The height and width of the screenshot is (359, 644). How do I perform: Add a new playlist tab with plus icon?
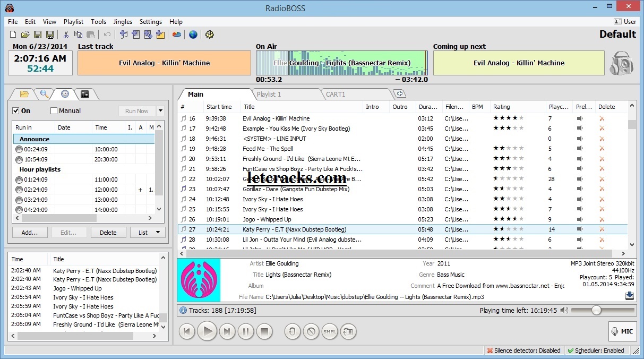pyautogui.click(x=400, y=94)
